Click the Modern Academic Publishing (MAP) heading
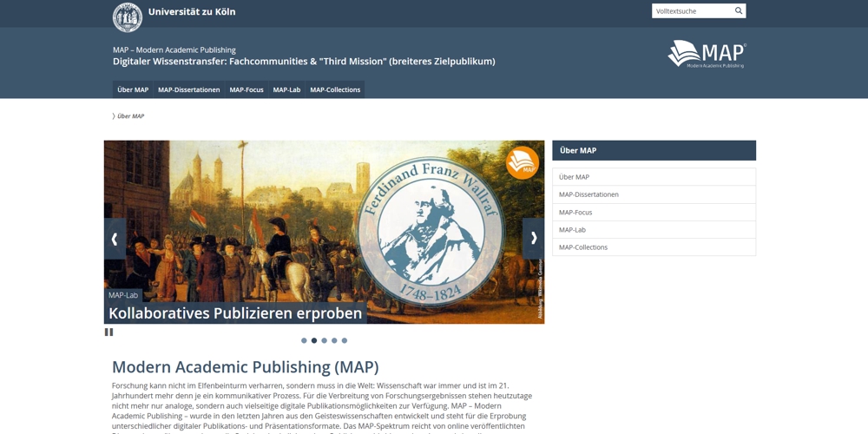 246,367
